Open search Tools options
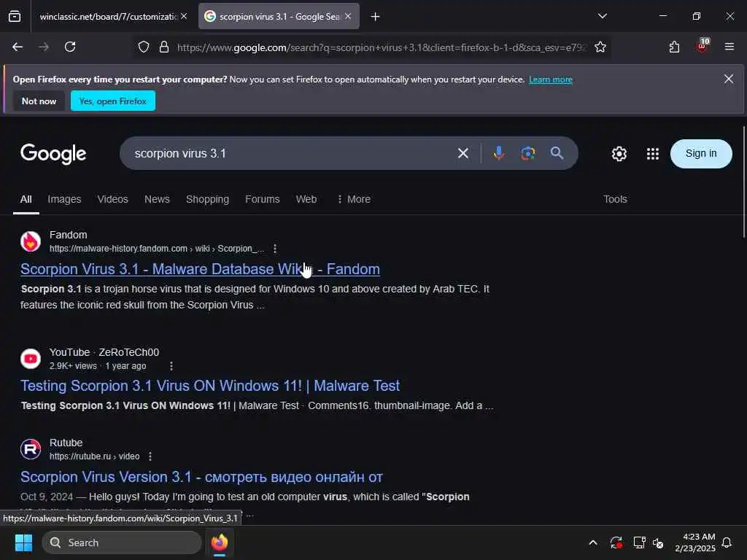 615,200
